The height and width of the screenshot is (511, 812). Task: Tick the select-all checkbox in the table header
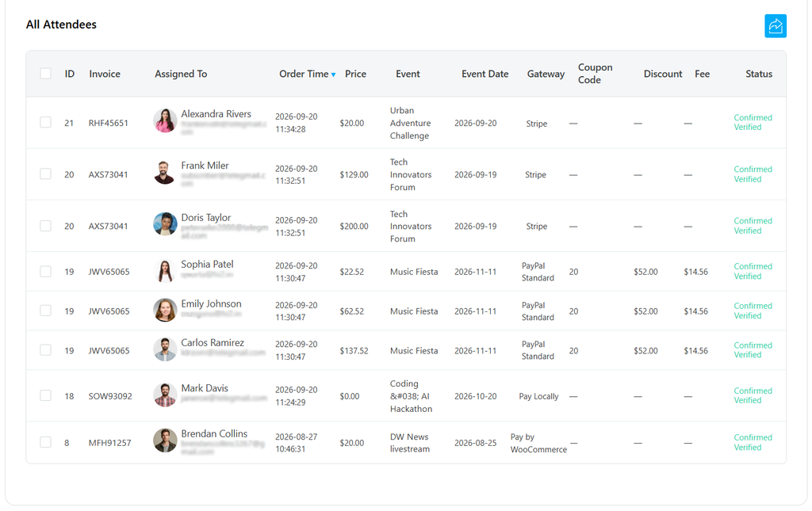[45, 74]
